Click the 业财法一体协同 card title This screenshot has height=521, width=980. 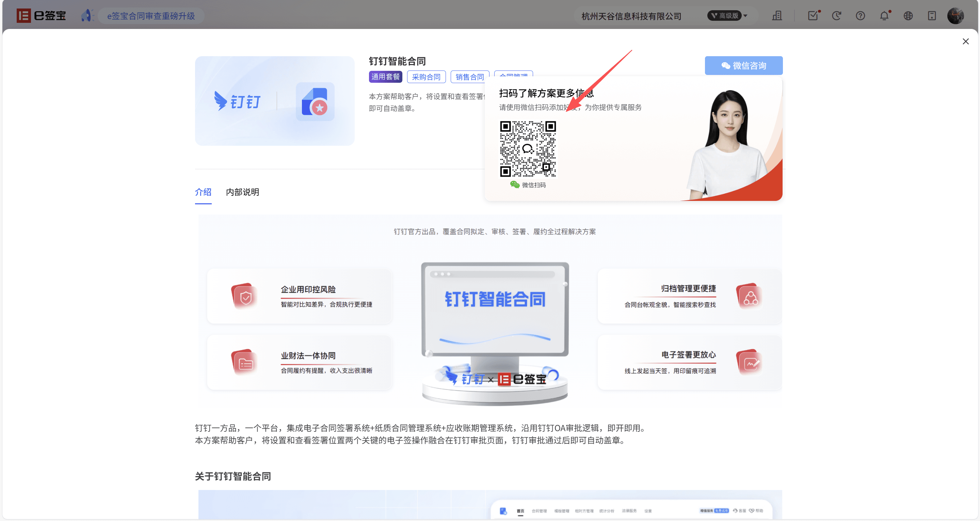(308, 356)
